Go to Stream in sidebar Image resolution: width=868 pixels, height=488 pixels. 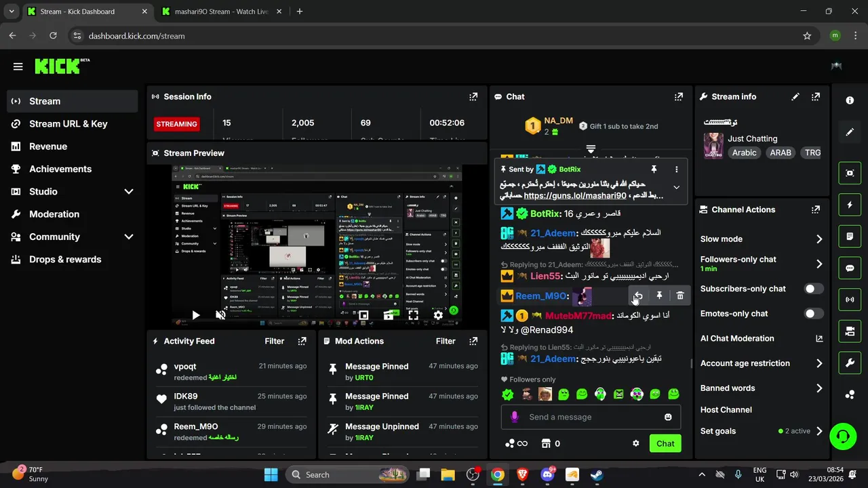click(73, 102)
